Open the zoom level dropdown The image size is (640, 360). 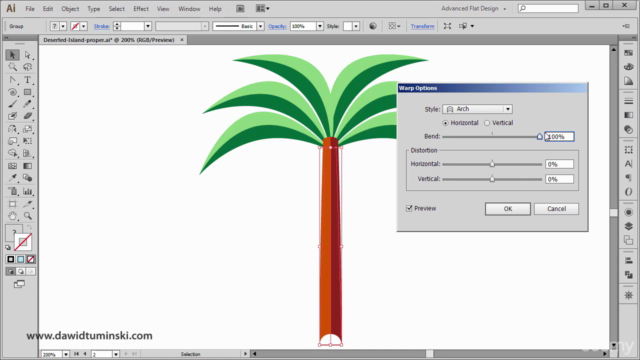[66, 354]
